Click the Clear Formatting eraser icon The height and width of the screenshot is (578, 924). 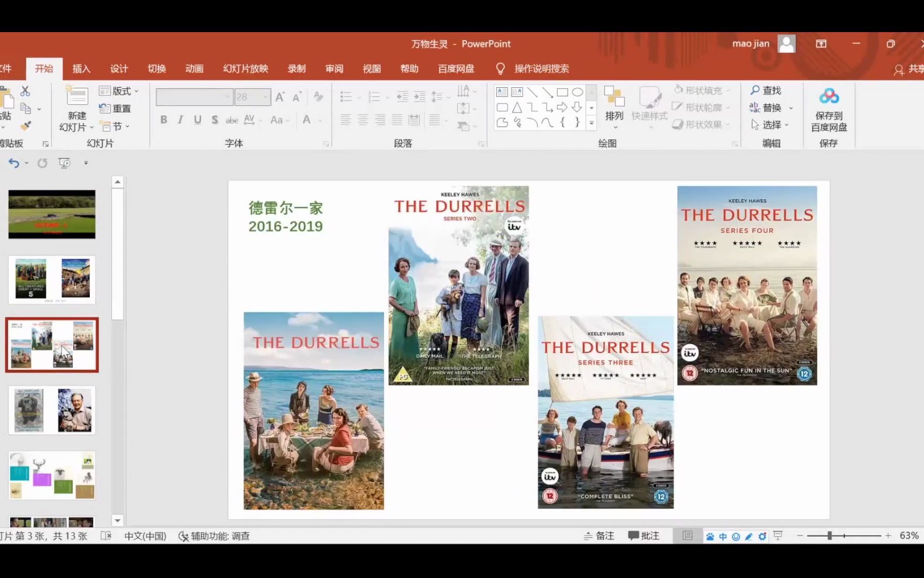(319, 97)
